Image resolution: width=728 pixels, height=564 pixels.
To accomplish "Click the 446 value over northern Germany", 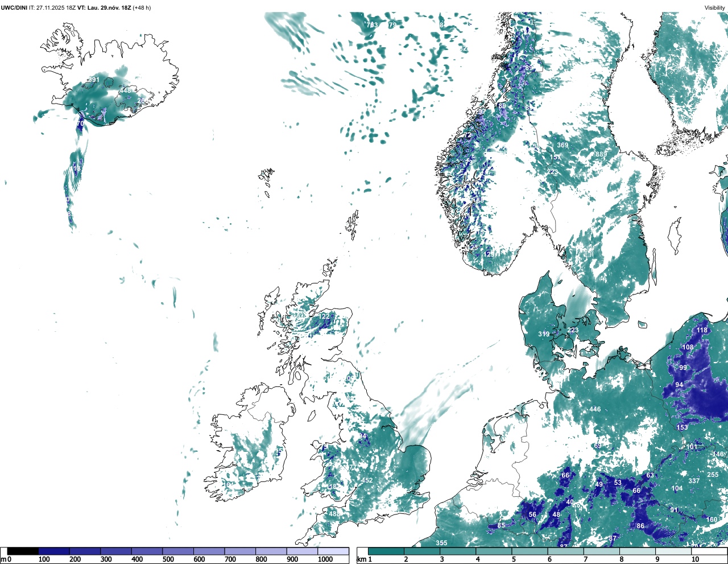I will 595,409.
